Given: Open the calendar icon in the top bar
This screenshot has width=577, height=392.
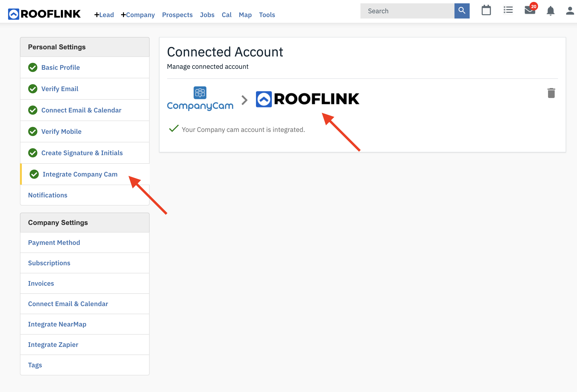Looking at the screenshot, I should click(x=486, y=10).
